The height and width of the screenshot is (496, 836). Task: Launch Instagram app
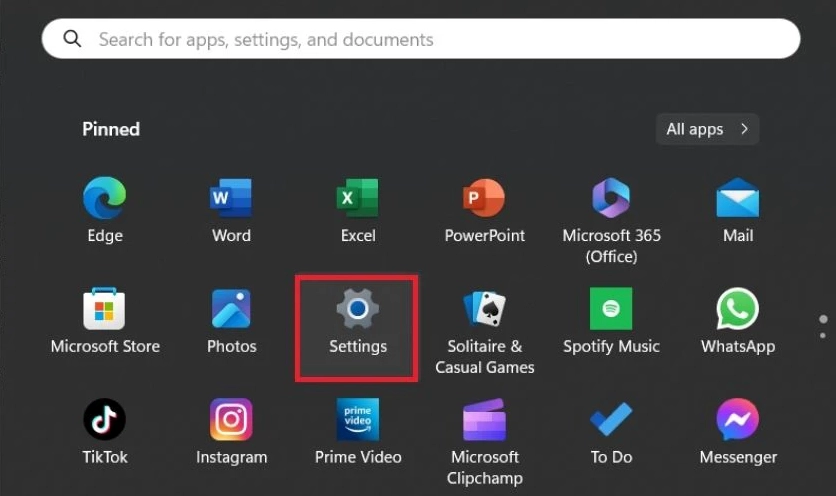click(231, 420)
